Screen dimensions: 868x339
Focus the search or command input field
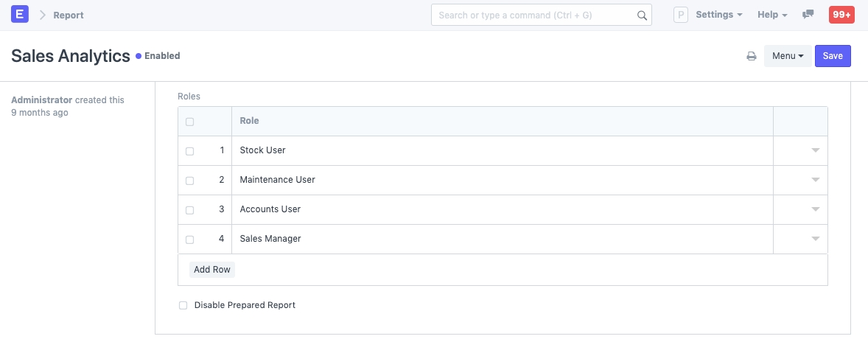click(534, 15)
